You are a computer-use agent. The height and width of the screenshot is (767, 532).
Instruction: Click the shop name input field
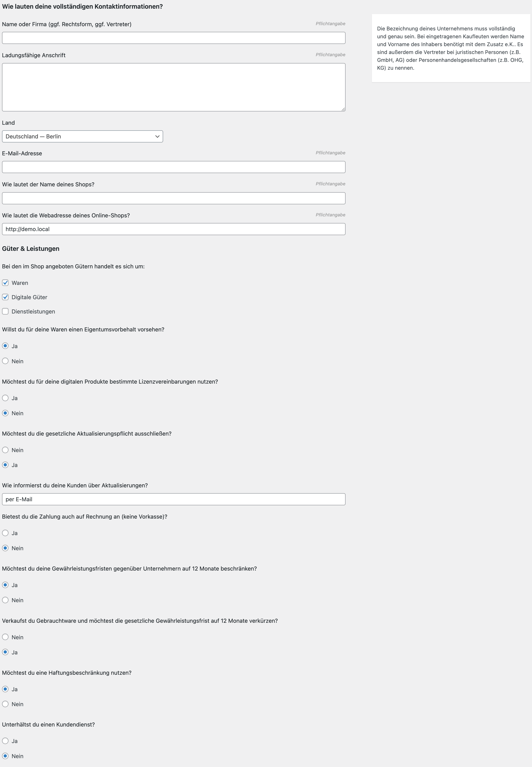173,198
